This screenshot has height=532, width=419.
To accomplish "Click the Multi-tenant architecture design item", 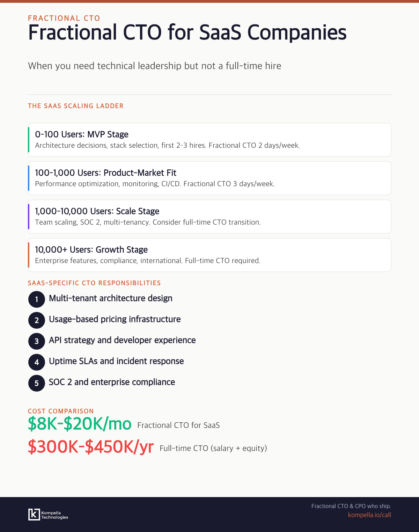I will 111,298.
